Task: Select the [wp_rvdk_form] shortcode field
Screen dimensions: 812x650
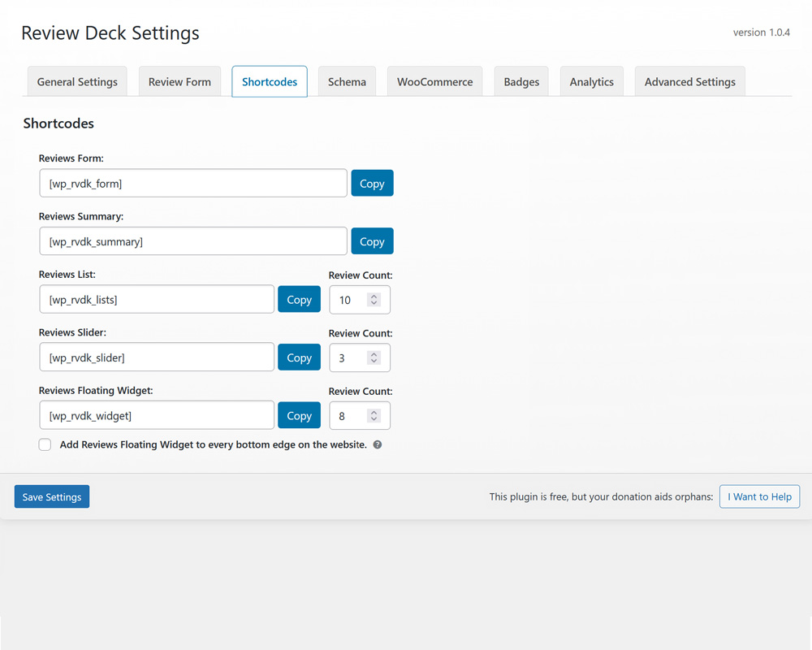Action: 192,183
